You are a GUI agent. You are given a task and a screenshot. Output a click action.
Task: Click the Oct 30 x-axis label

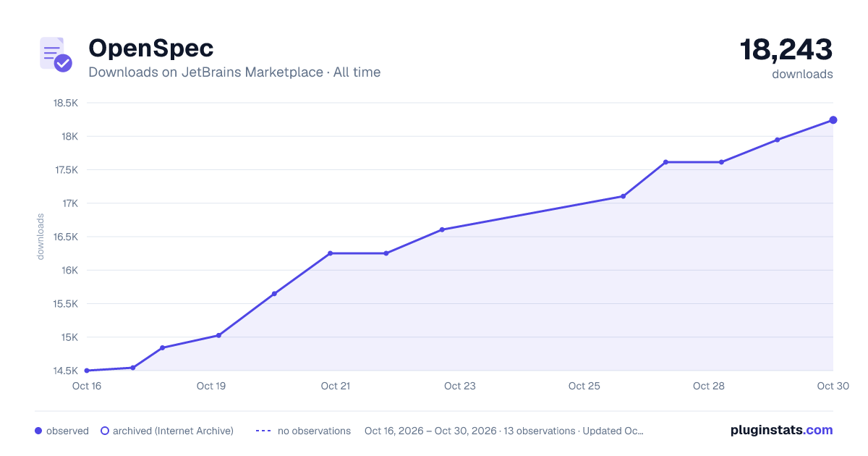(832, 386)
